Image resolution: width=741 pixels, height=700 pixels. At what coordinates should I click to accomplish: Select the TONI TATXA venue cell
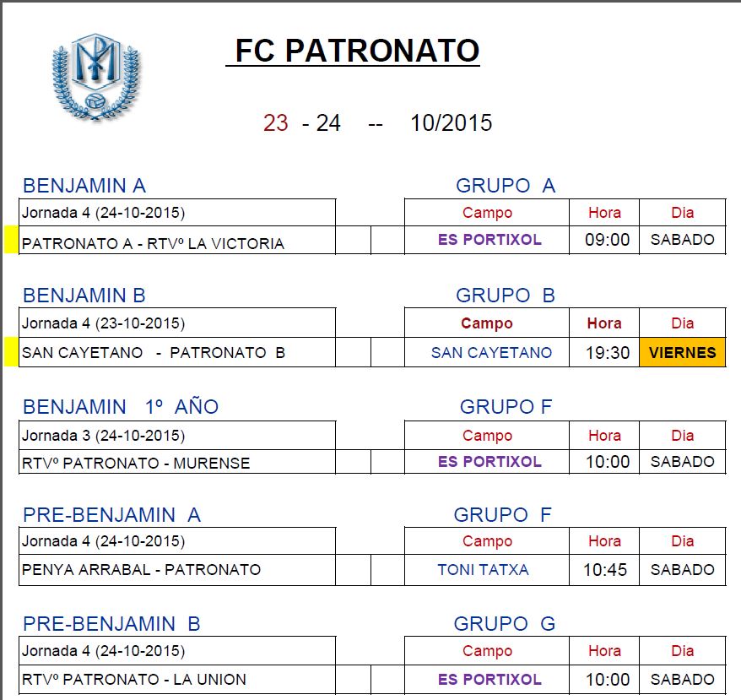pyautogui.click(x=483, y=570)
